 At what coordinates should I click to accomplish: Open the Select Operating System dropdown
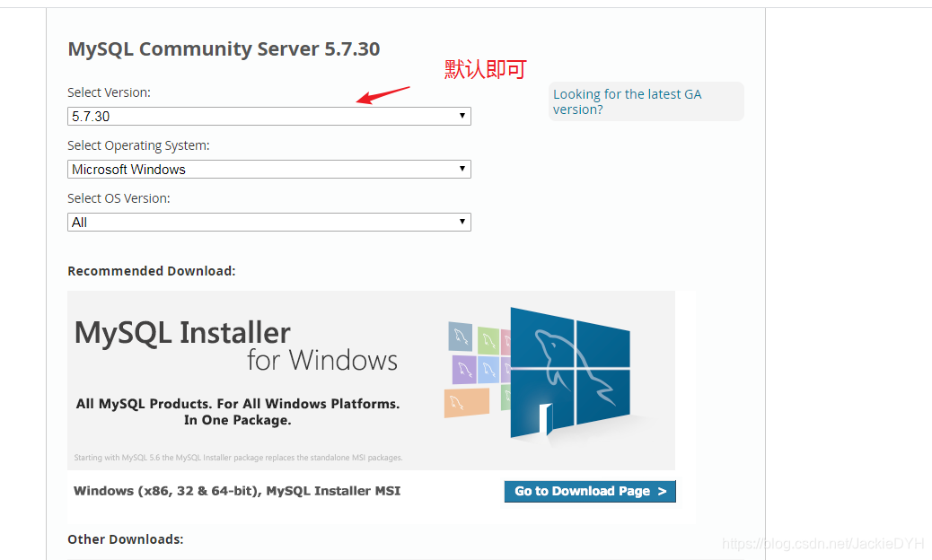click(x=269, y=170)
